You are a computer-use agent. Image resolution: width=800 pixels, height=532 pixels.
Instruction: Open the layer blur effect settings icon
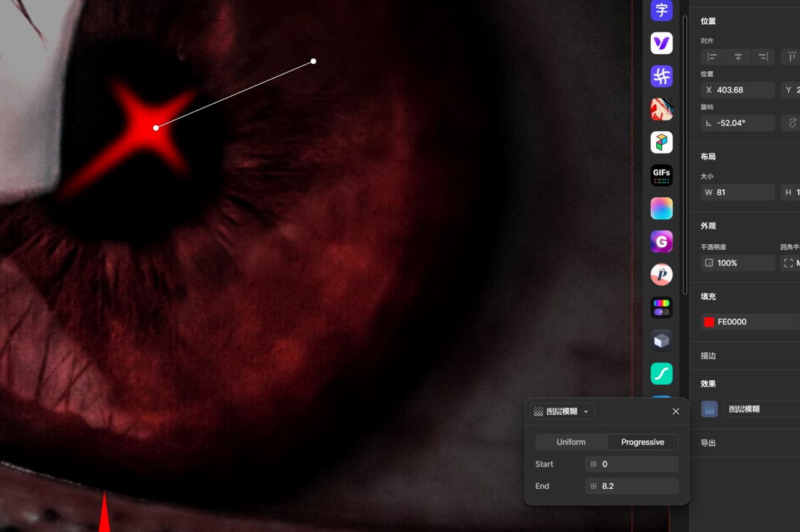[x=709, y=409]
